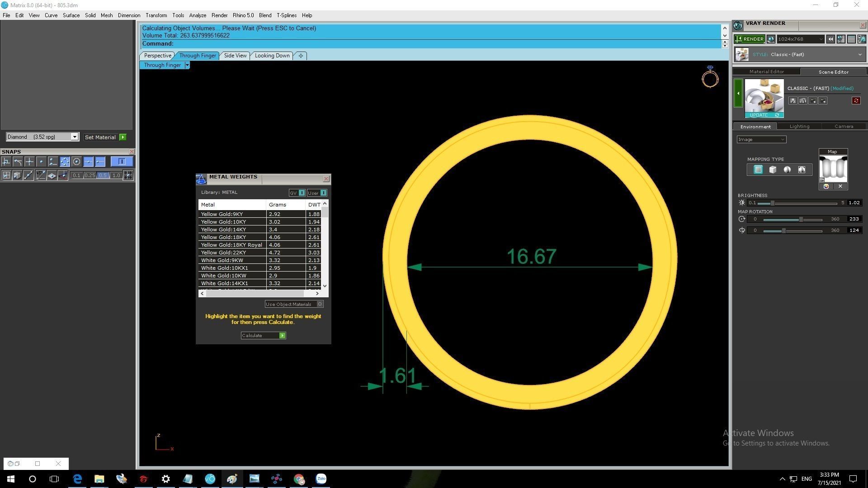The width and height of the screenshot is (868, 488).
Task: Expand the Classic - (Fast) style dropdown
Action: pos(859,55)
